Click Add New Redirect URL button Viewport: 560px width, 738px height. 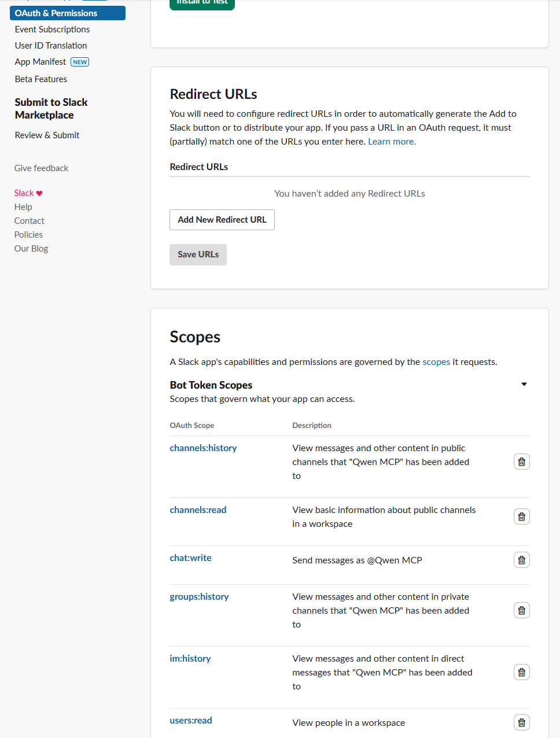(222, 220)
